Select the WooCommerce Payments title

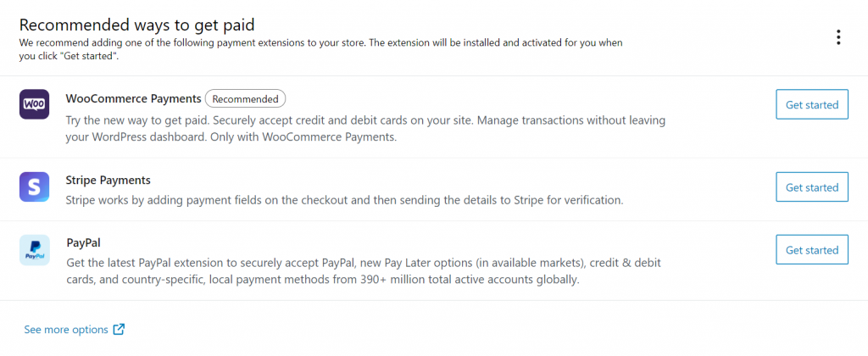point(133,99)
